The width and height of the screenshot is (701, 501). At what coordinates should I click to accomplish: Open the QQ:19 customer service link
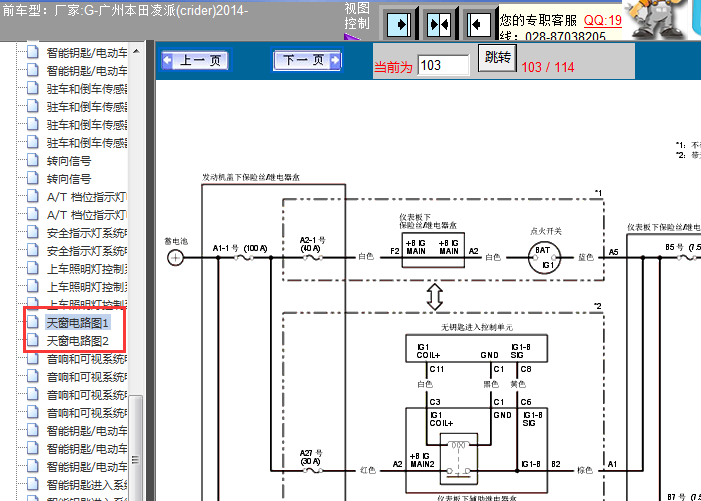pos(603,20)
